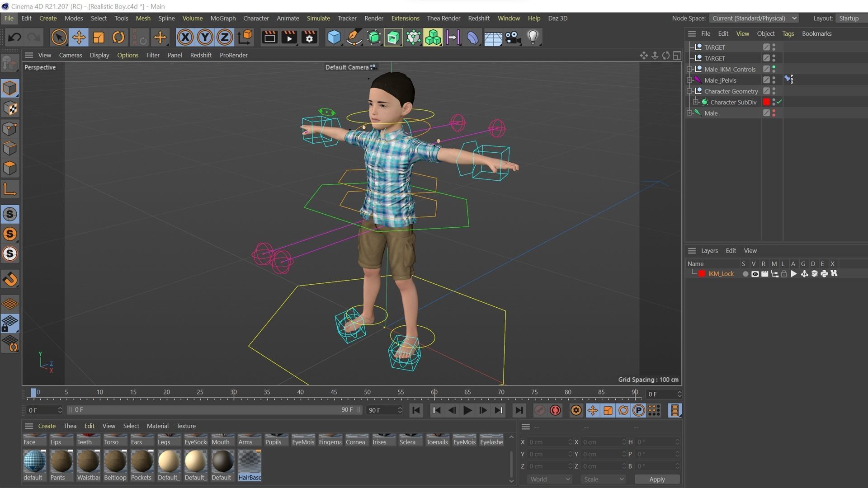Expand the Character SubDiv object
Image resolution: width=868 pixels, height=488 pixels.
point(696,102)
